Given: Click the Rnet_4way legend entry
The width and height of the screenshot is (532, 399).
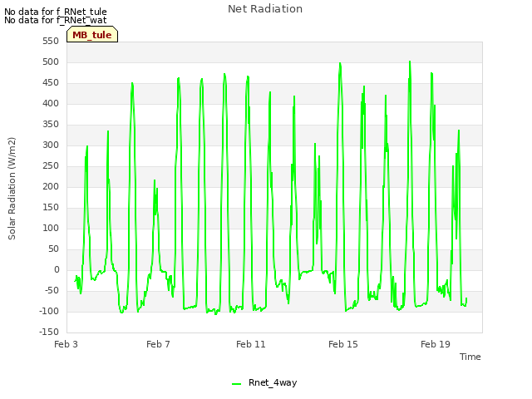Looking at the screenshot, I should tap(264, 382).
